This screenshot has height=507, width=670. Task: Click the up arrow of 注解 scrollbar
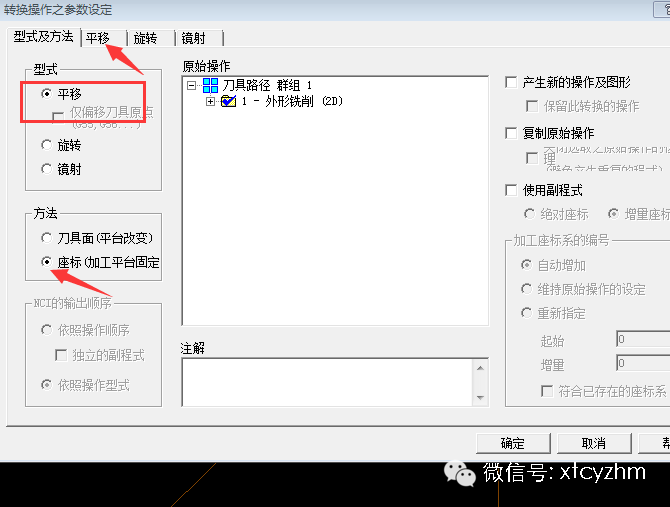(x=480, y=368)
